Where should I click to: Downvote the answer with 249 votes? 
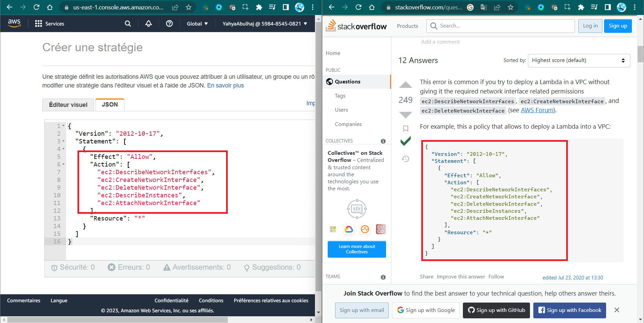point(406,115)
